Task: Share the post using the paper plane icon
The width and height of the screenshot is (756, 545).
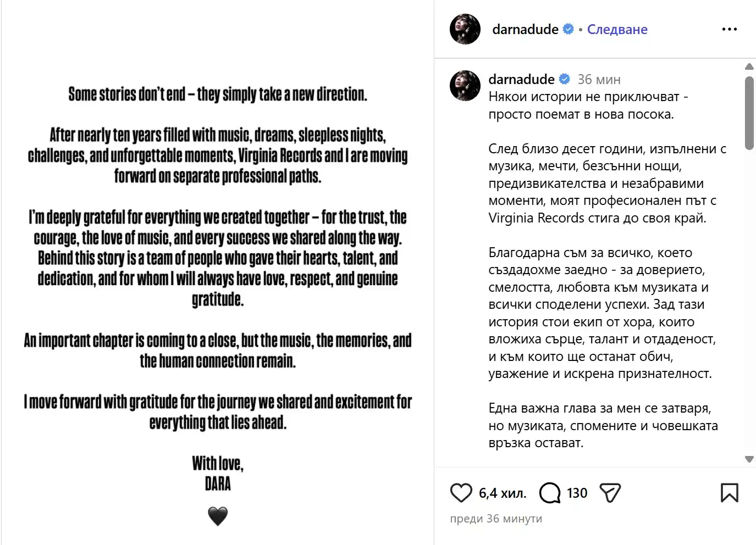Action: click(x=610, y=493)
